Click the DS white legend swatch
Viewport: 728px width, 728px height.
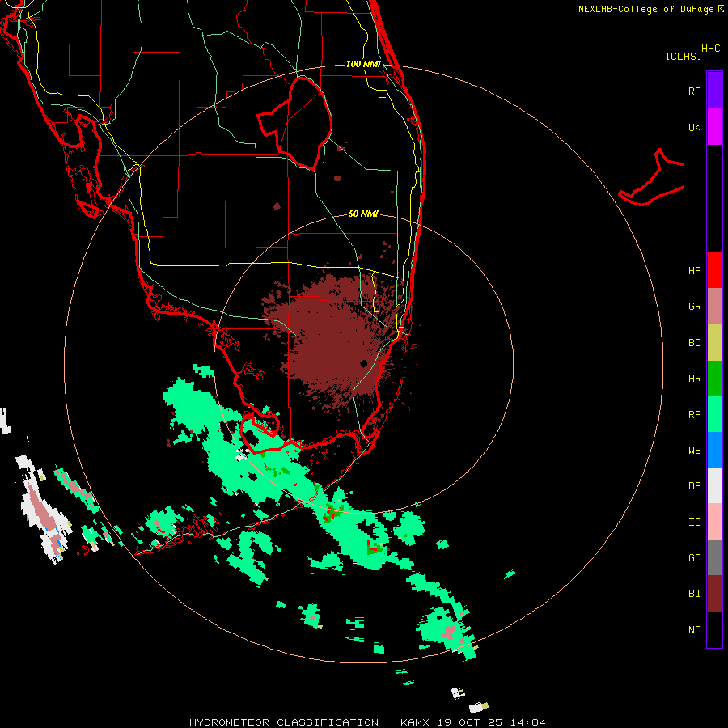click(714, 485)
